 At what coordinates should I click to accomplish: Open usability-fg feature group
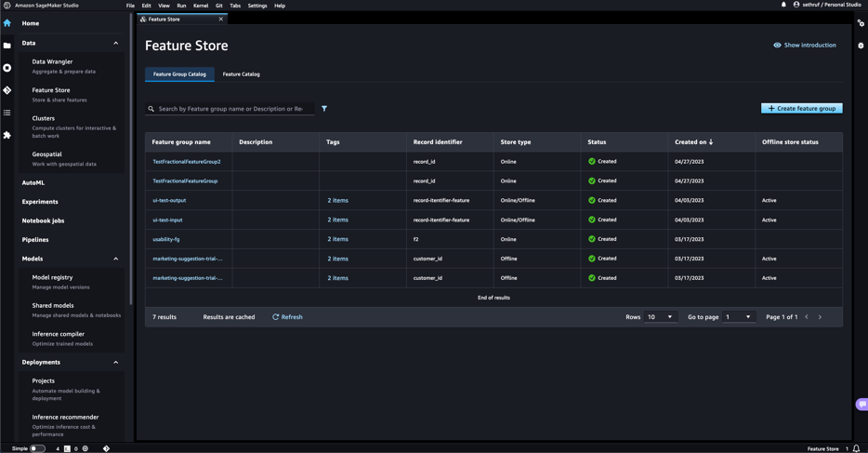click(166, 239)
